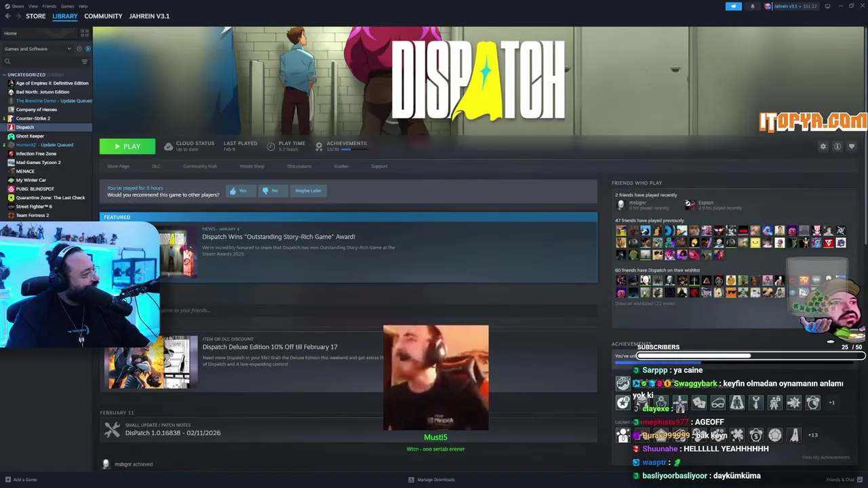Screen dimensions: 868x488
Task: Open achievements via the gear-badge icon
Action: point(319,146)
